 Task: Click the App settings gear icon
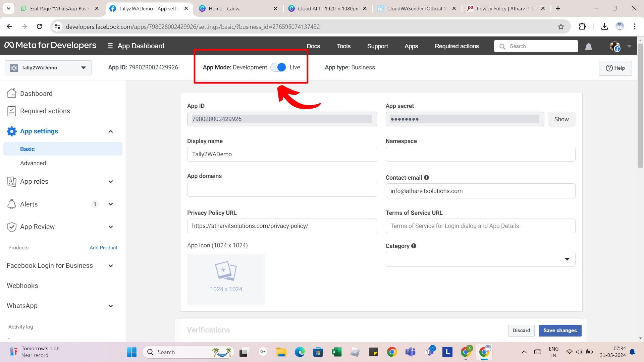point(12,131)
